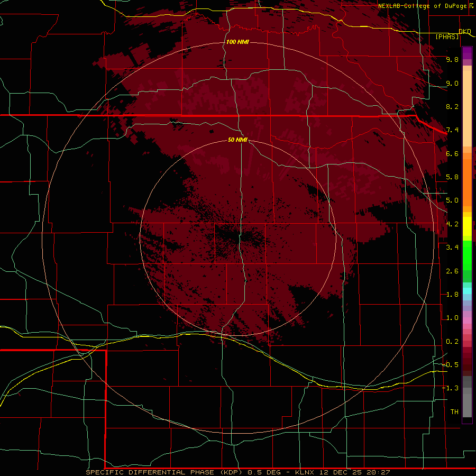This screenshot has width=476, height=476.
Task: Click the [PHAS] legend label
Action: pos(447,36)
